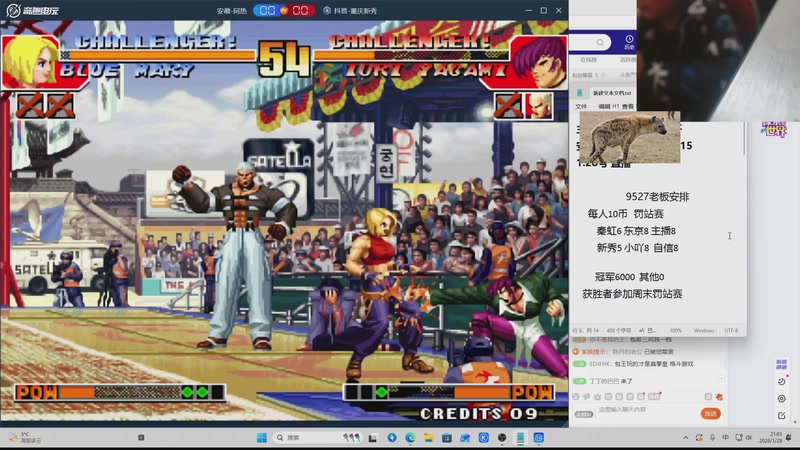
Task: Click the line/column indicator in Notepad status bar
Action: point(586,331)
